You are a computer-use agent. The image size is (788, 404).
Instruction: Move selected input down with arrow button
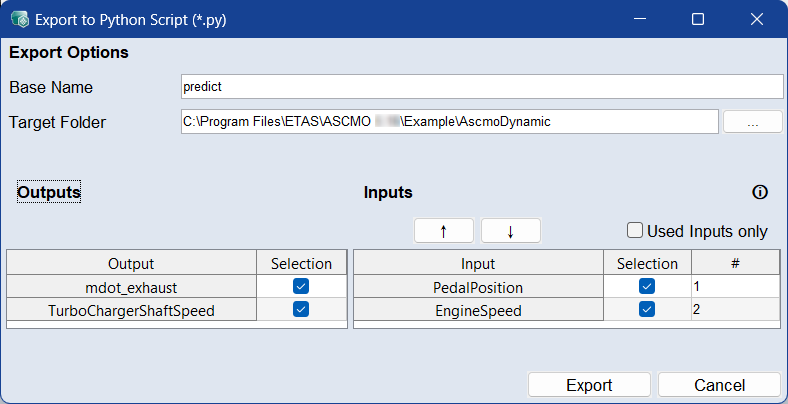(x=510, y=231)
